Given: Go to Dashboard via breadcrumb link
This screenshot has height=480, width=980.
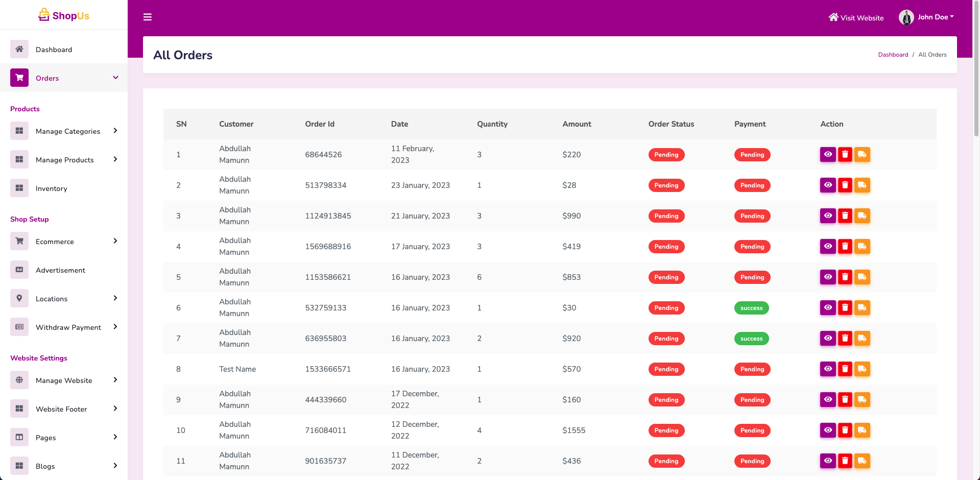Looking at the screenshot, I should point(893,55).
